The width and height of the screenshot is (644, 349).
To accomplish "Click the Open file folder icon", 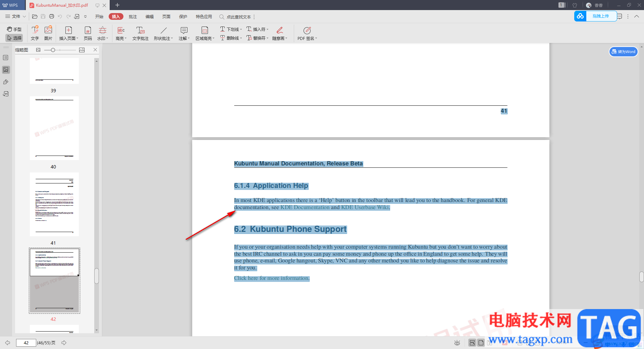I will pyautogui.click(x=35, y=16).
